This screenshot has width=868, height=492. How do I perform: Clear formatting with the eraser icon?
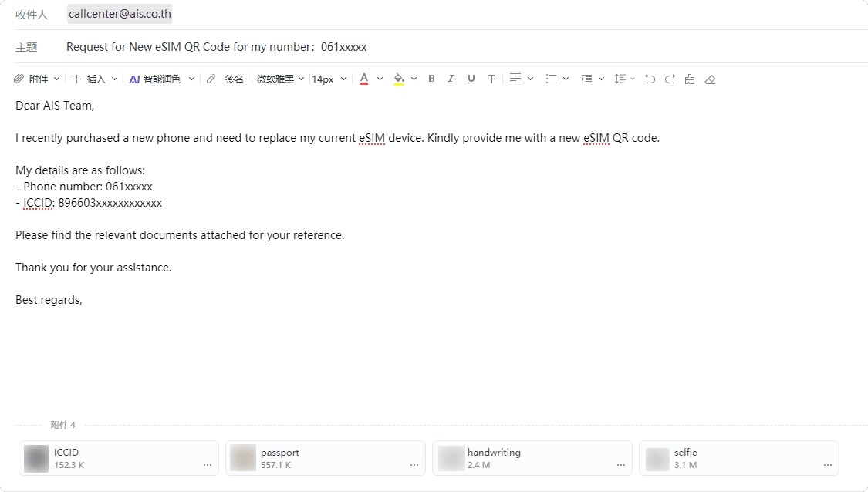coord(710,79)
